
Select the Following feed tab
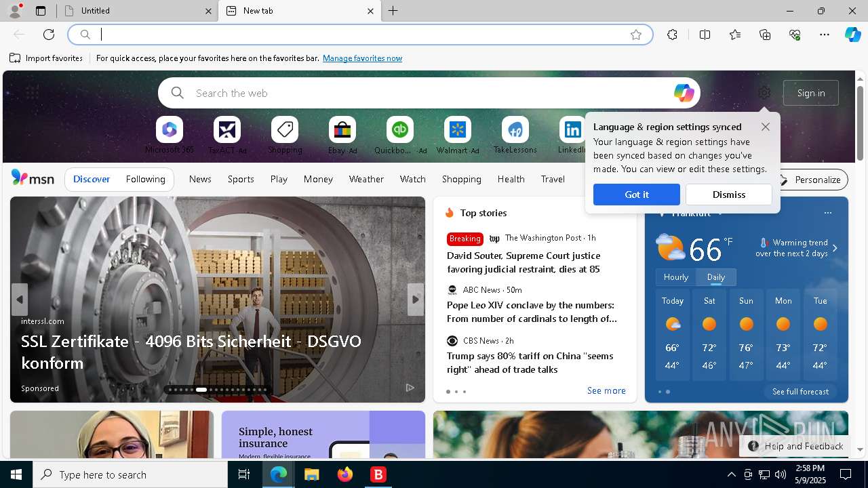146,180
